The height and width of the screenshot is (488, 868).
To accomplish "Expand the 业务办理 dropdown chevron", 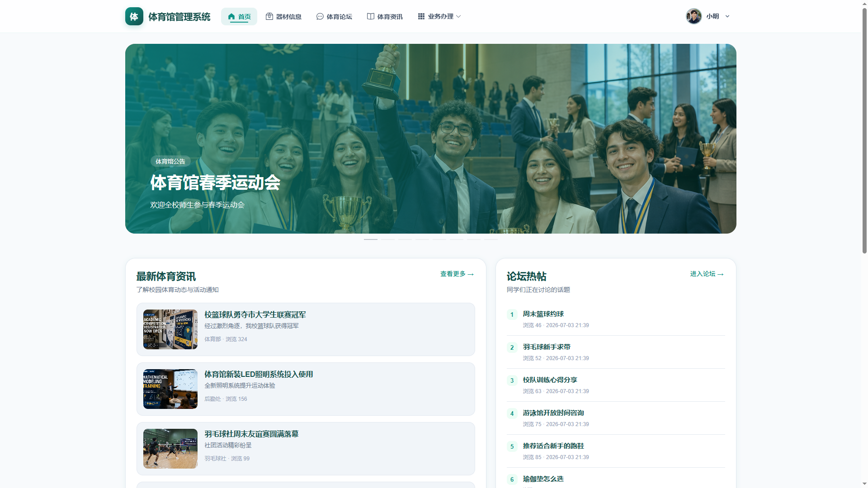I will [458, 16].
